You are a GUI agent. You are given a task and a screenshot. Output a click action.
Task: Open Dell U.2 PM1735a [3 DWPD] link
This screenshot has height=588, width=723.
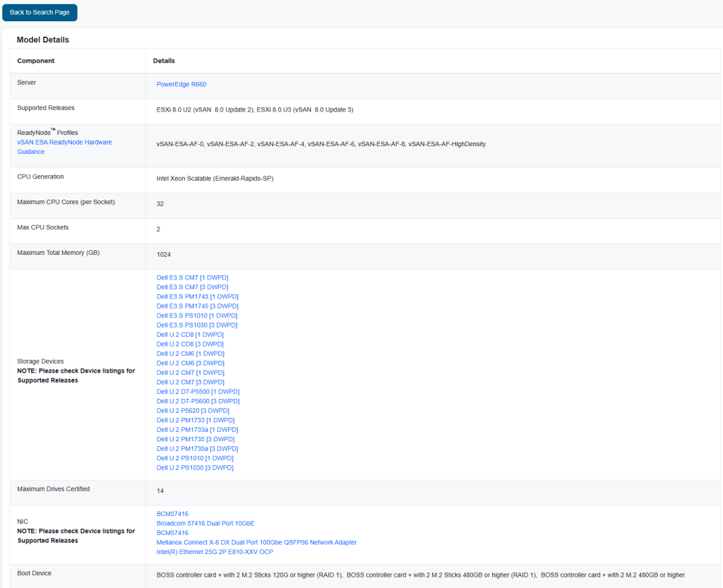click(197, 449)
